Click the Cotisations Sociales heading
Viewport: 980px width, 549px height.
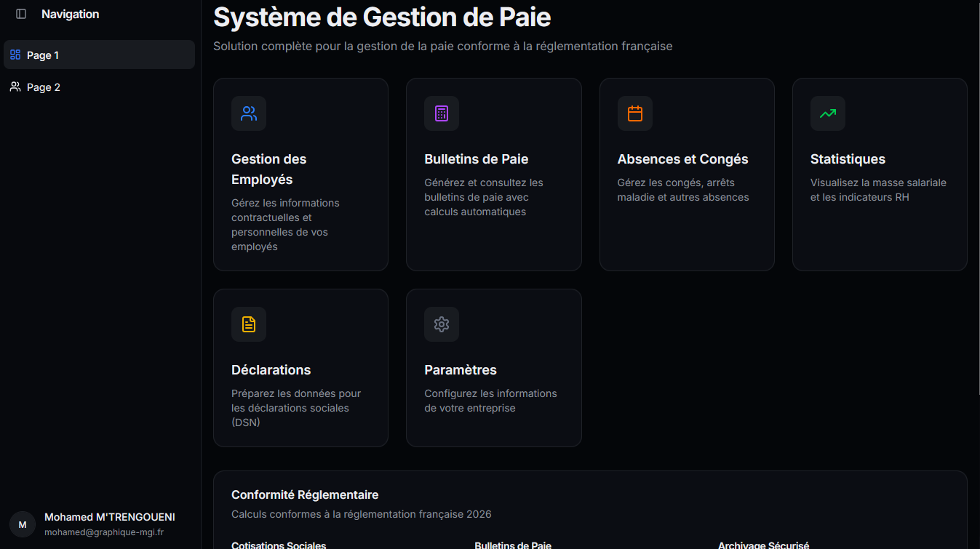pos(278,545)
